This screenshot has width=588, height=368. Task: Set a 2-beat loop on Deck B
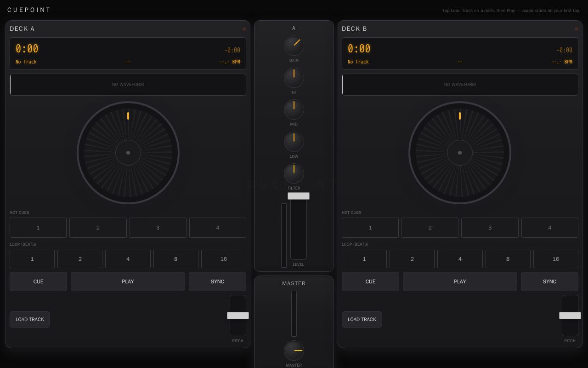412,259
